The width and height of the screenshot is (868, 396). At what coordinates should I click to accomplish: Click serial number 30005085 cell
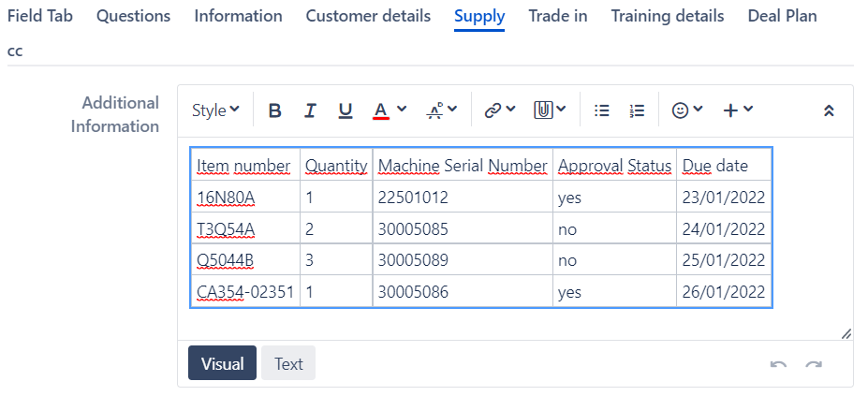click(463, 228)
